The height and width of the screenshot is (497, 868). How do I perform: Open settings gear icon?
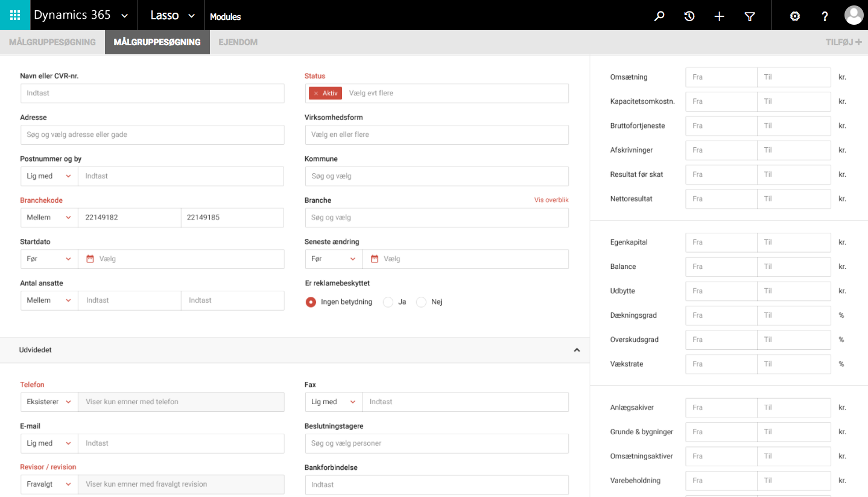(795, 16)
